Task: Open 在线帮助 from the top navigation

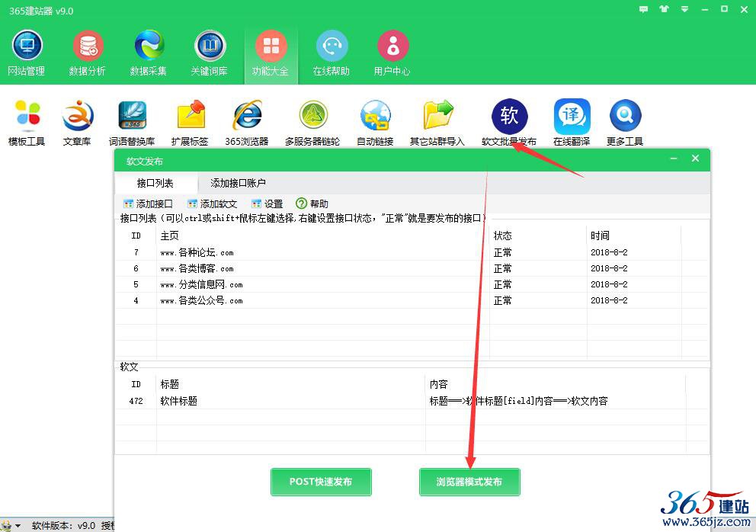Action: point(332,53)
